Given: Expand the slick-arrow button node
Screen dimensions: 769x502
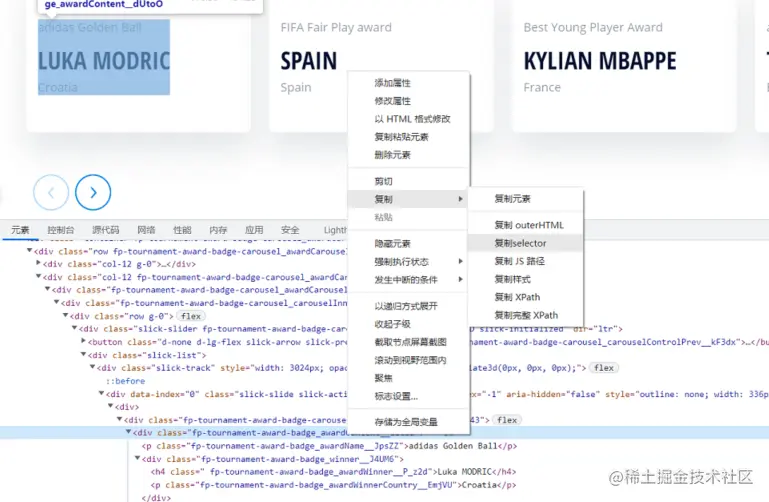Looking at the screenshot, I should 83,341.
